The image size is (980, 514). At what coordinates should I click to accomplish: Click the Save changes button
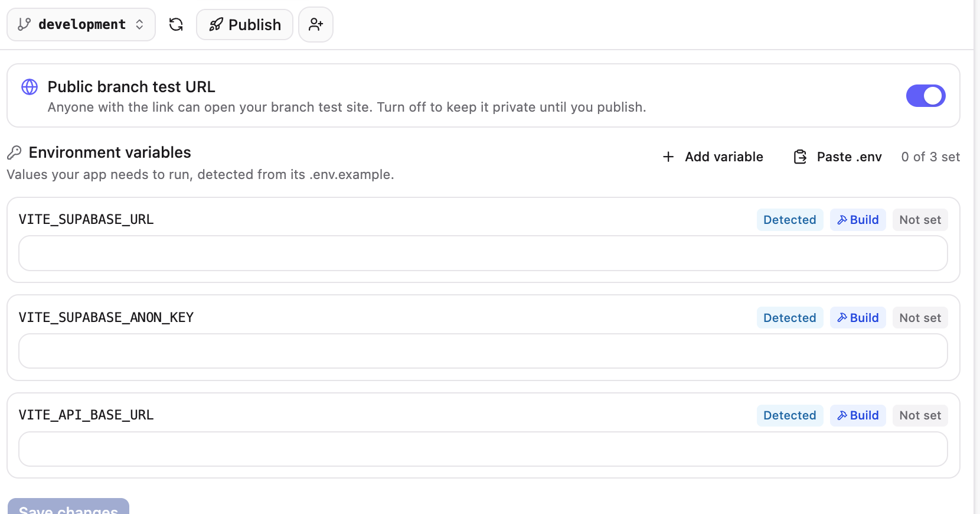click(68, 506)
